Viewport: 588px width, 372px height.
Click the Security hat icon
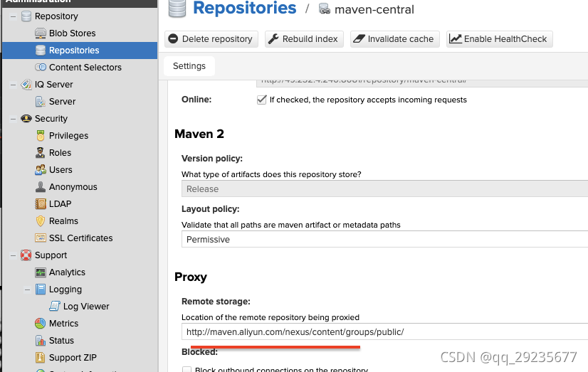click(26, 119)
